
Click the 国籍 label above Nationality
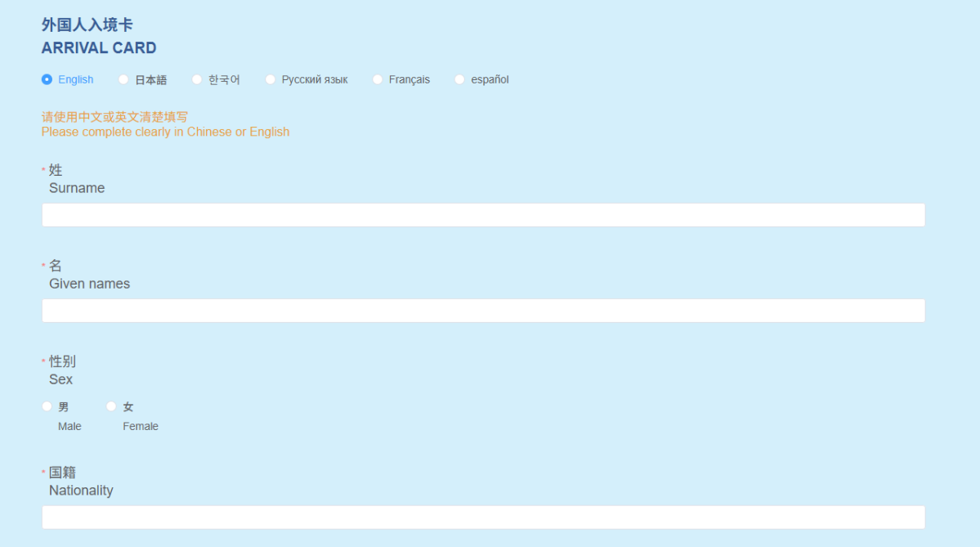coord(62,473)
